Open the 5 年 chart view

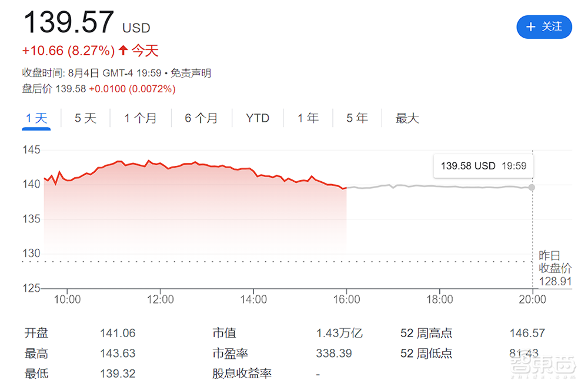tap(356, 118)
